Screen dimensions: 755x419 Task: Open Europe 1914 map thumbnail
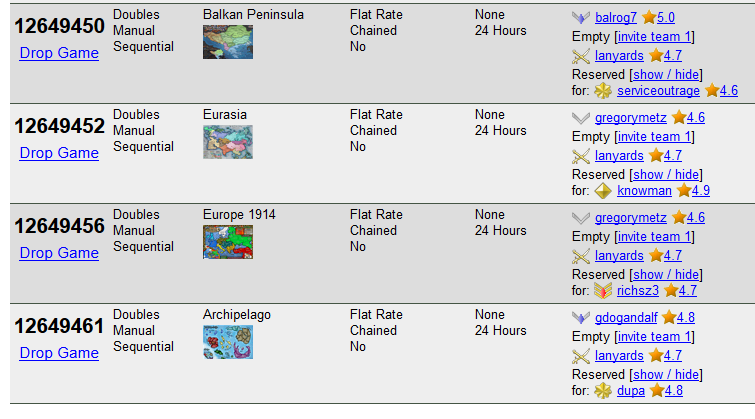click(227, 242)
